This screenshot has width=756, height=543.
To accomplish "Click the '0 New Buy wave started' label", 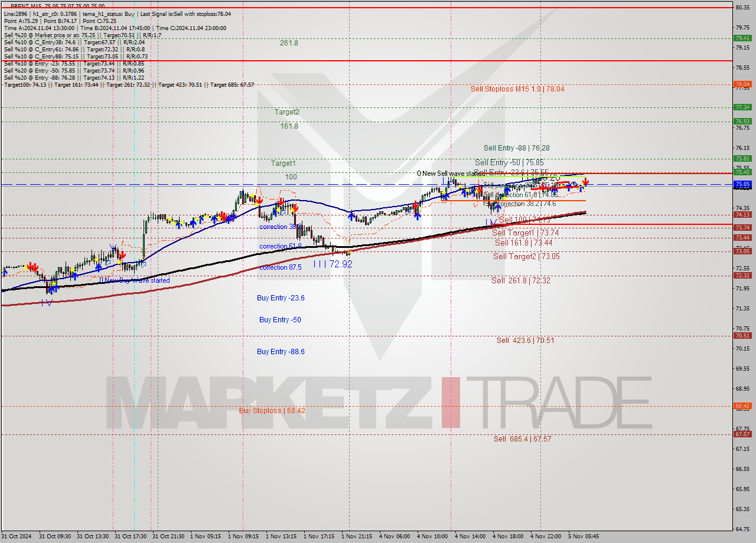I will 135,280.
